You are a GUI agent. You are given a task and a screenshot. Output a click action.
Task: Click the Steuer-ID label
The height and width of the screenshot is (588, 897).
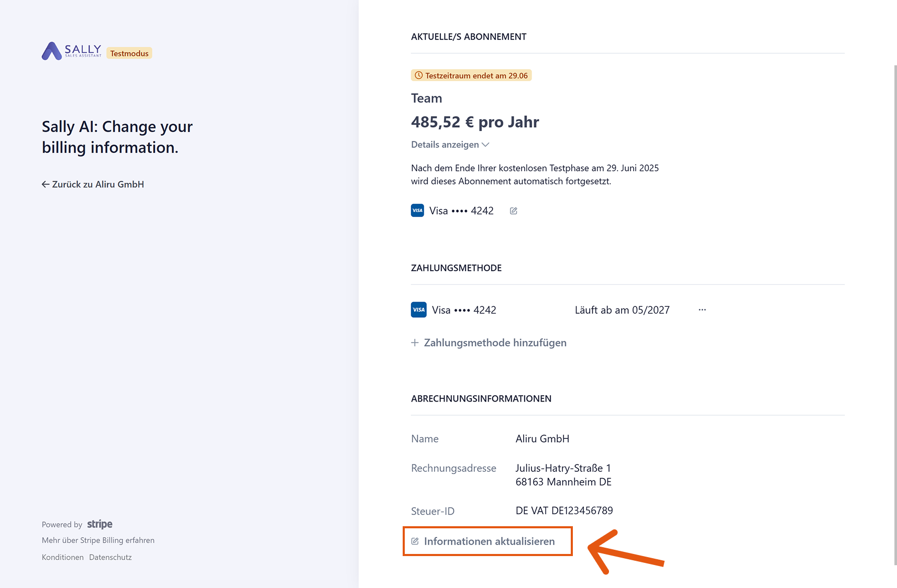point(433,511)
